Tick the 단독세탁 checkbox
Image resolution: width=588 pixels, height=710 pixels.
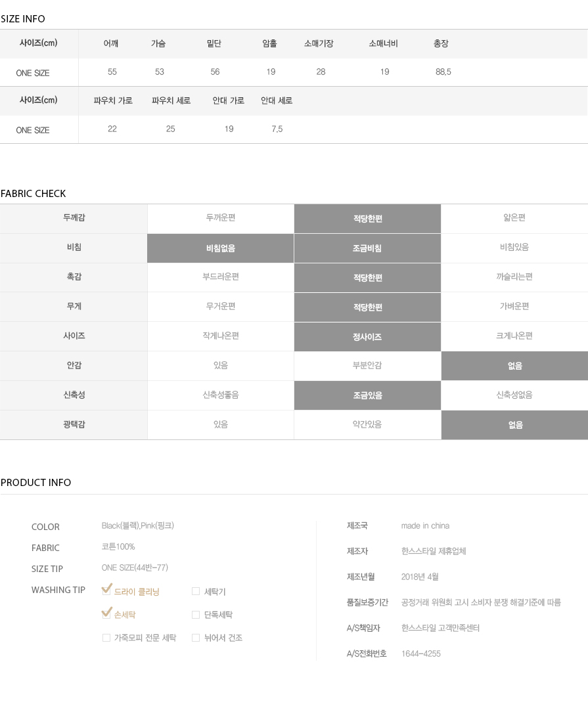pos(196,615)
